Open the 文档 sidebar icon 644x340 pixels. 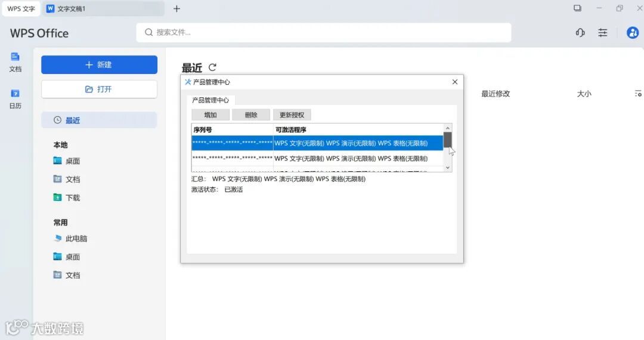(15, 62)
